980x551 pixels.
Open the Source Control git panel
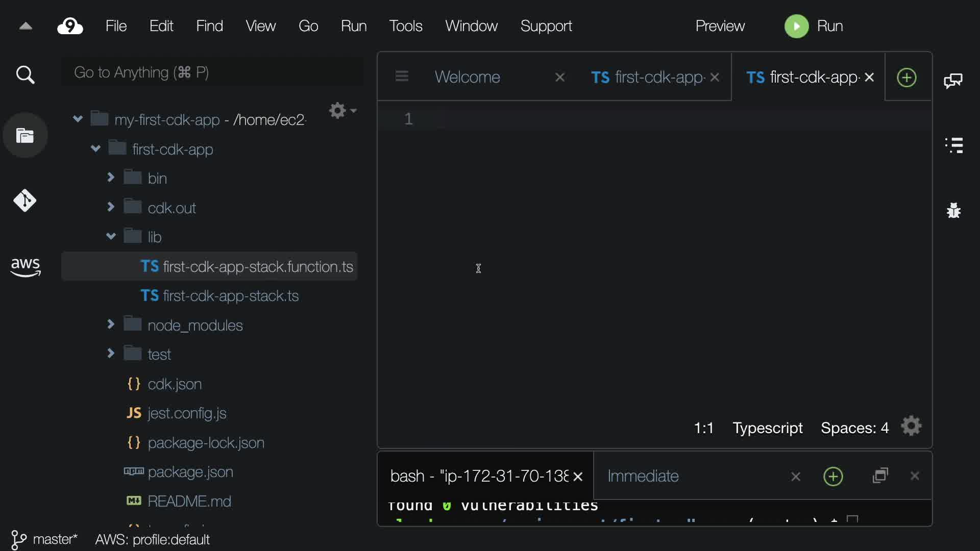click(x=25, y=201)
